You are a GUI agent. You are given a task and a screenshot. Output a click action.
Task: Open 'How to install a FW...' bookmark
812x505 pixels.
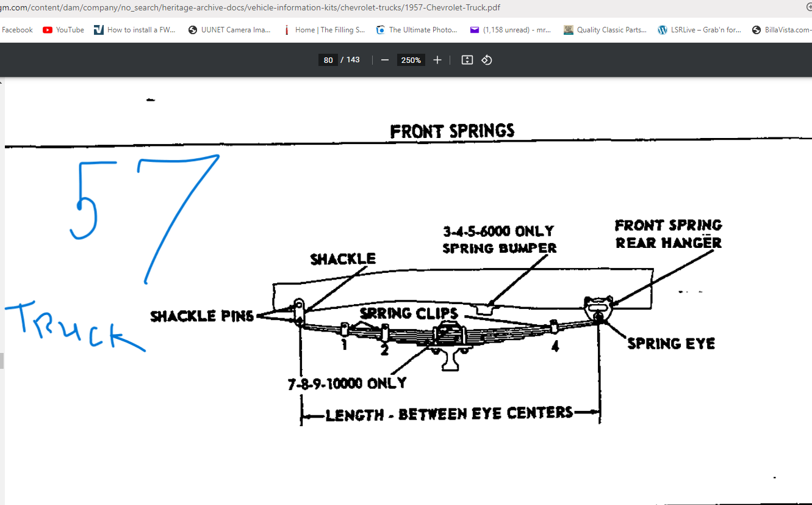coord(135,30)
